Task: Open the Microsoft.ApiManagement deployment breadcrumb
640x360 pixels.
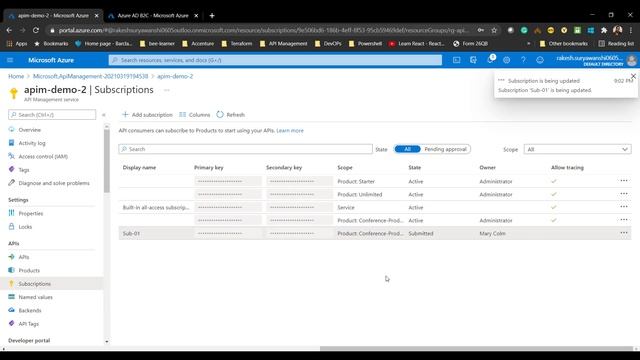Action: click(x=90, y=76)
